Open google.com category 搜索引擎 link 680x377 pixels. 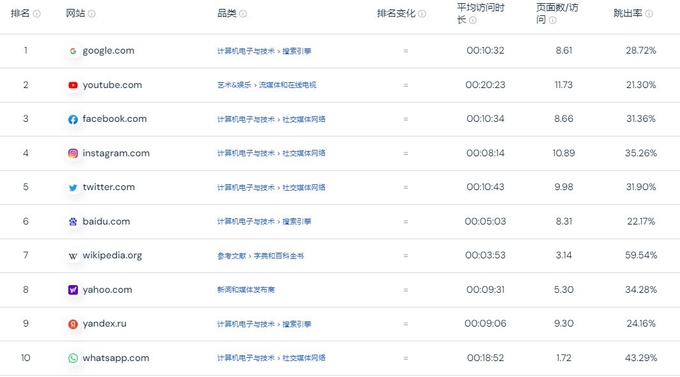click(297, 51)
